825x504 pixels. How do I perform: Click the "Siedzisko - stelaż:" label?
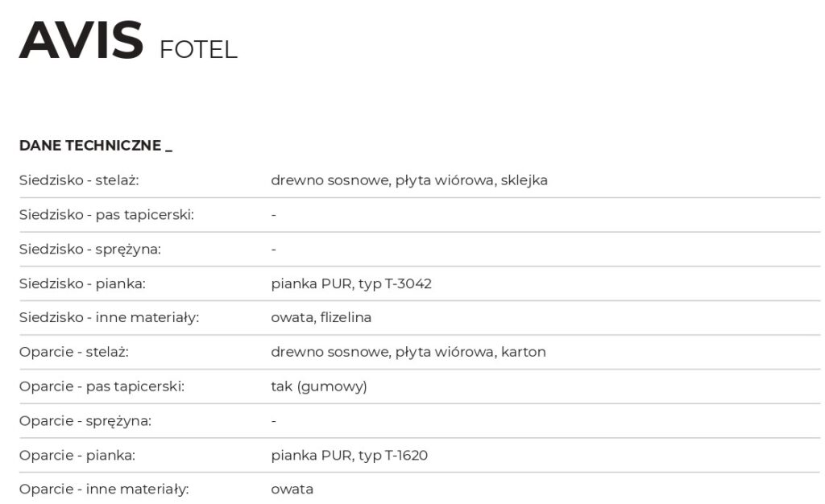pos(79,180)
